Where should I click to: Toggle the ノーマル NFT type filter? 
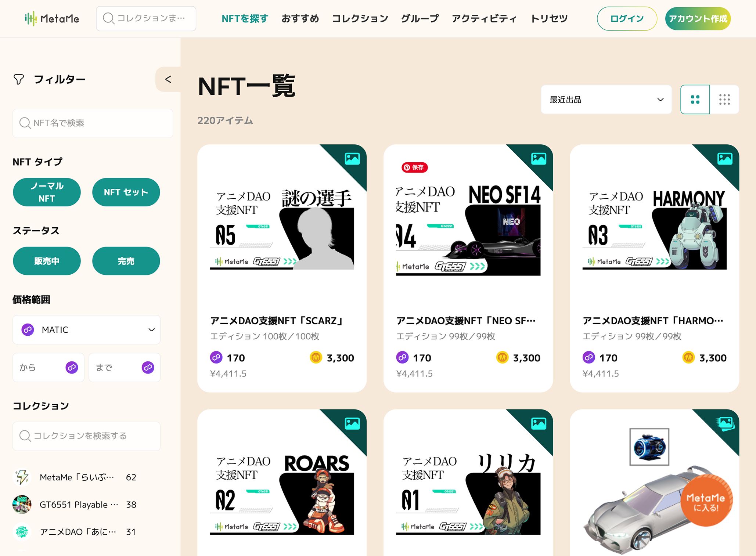[47, 192]
